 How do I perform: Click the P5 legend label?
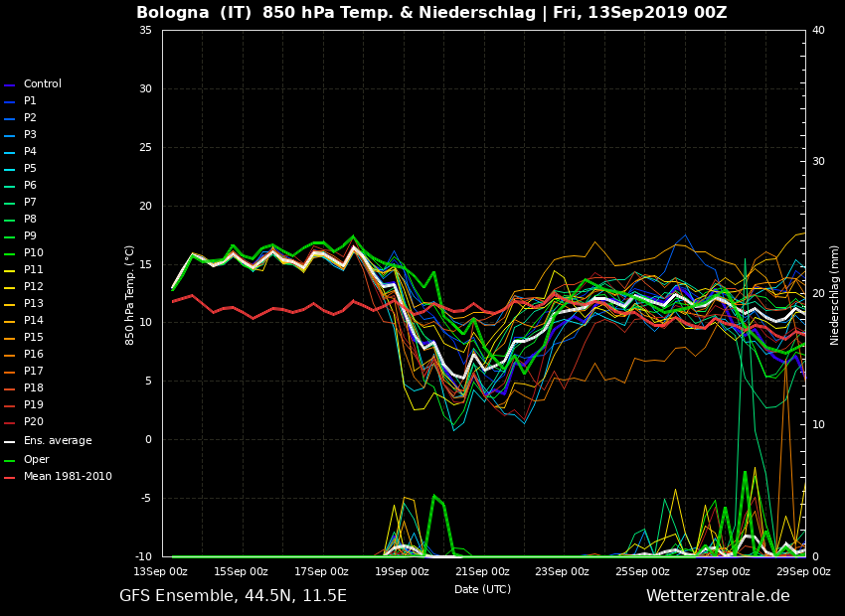[x=30, y=169]
